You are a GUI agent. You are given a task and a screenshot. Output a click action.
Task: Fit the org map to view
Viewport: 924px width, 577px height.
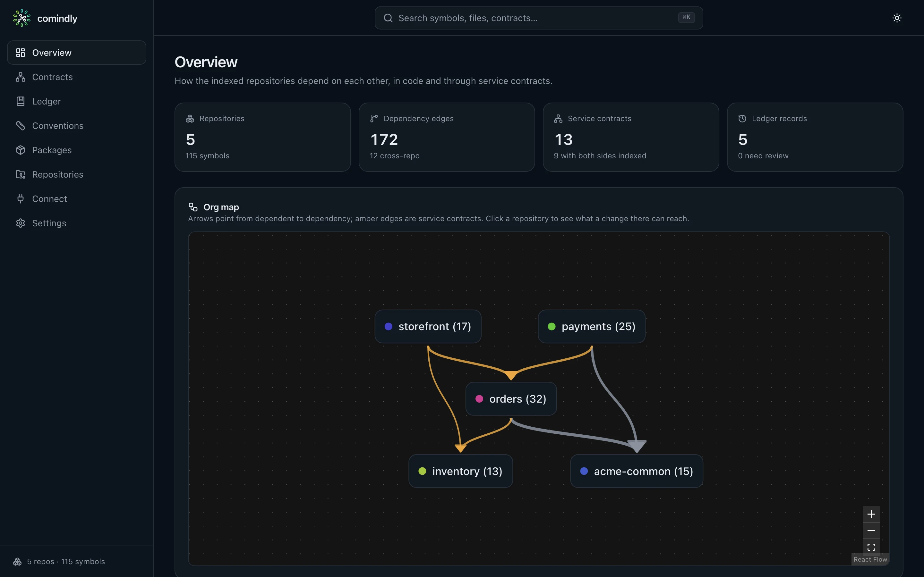[x=871, y=547]
